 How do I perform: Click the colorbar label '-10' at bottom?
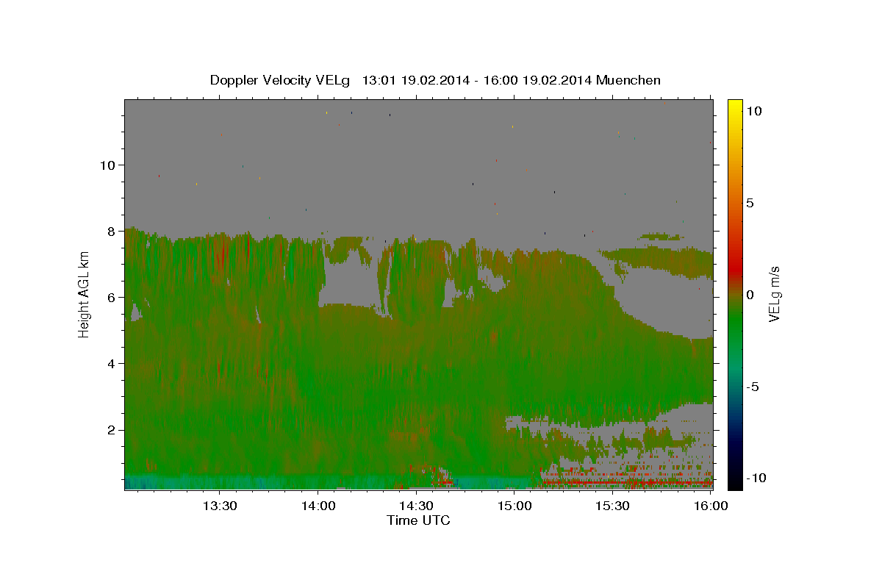click(x=756, y=478)
